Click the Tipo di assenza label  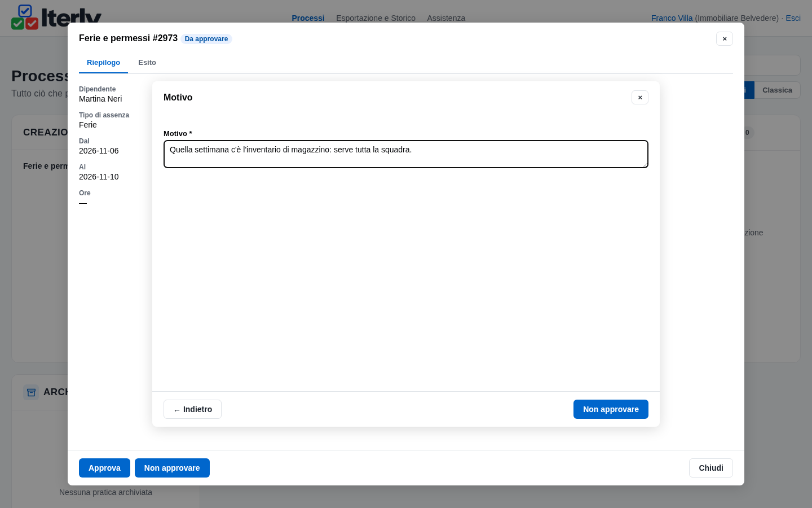[x=104, y=115]
